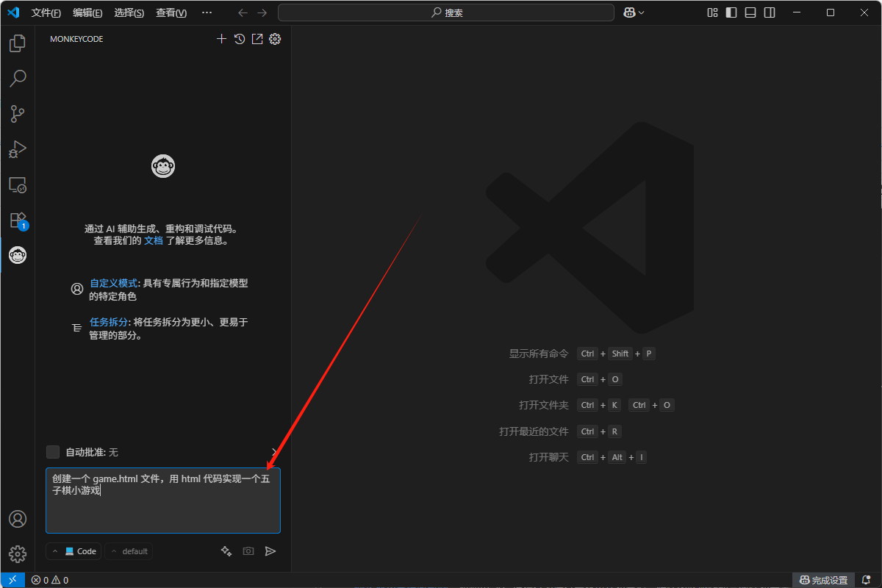This screenshot has height=588, width=882.
Task: Click the 文档 link
Action: point(153,240)
